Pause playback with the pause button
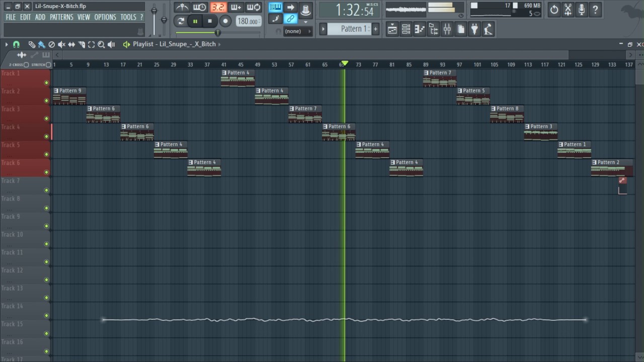This screenshot has width=644, height=362. point(195,21)
